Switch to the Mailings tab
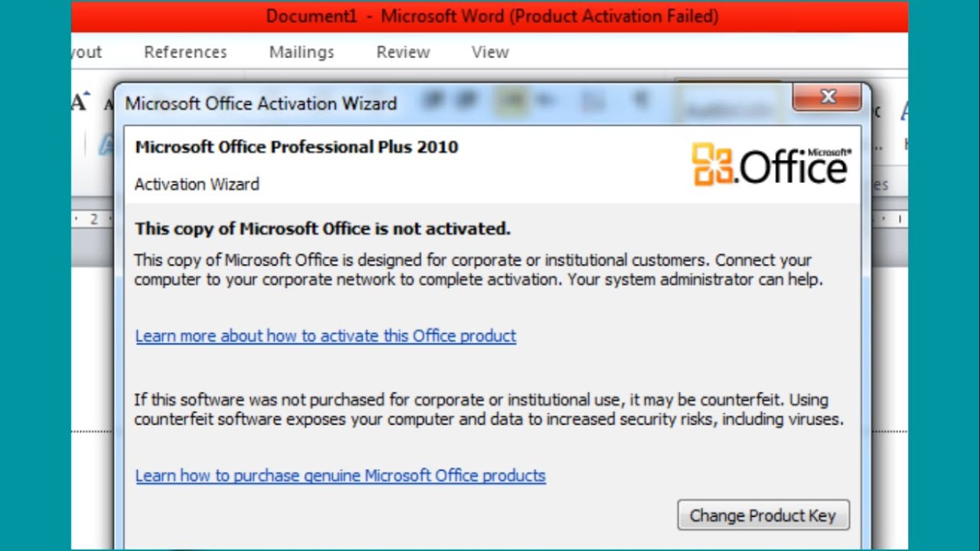The image size is (980, 551). coord(302,52)
